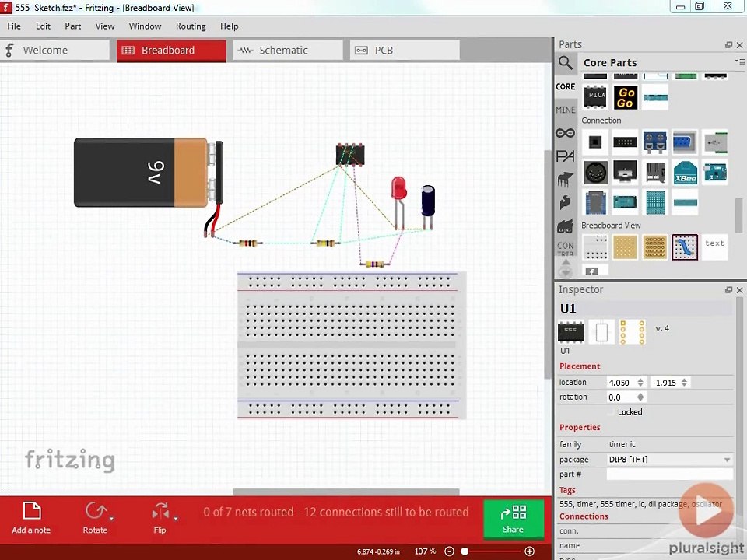Select the PICAXE chip part
This screenshot has height=560, width=747.
coord(595,97)
